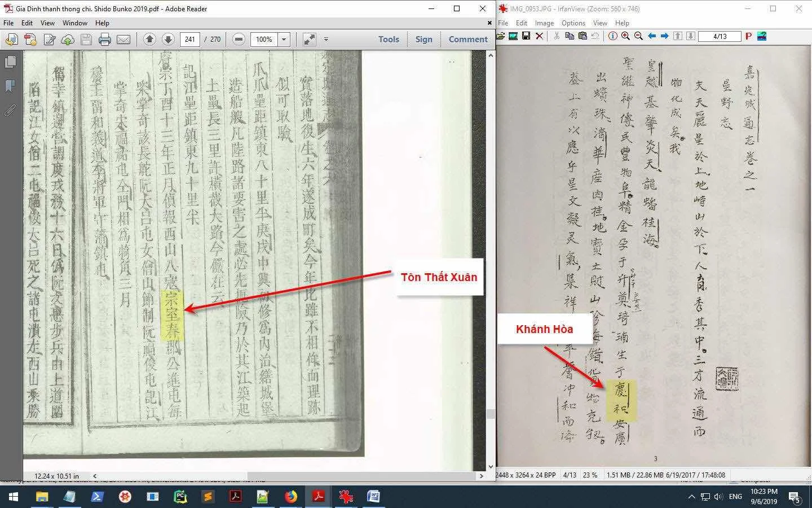Click the Save floppy icon in Adobe Reader
This screenshot has width=812, height=508.
point(86,40)
